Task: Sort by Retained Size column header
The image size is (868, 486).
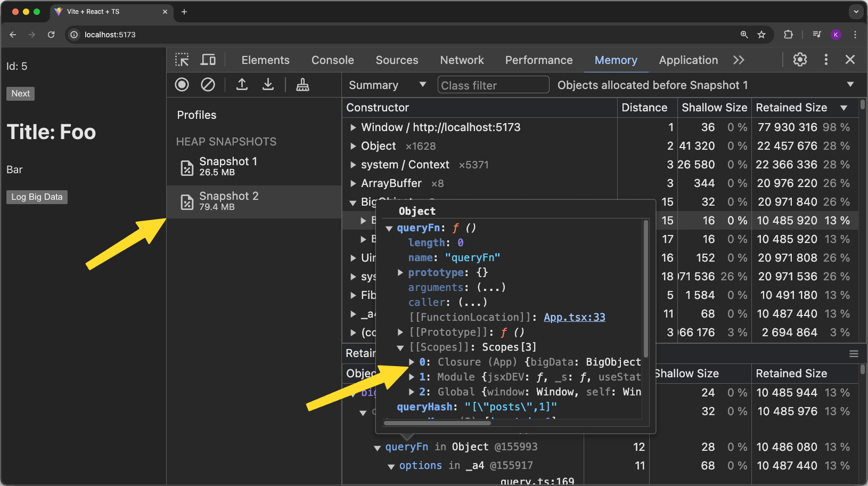Action: coord(804,108)
